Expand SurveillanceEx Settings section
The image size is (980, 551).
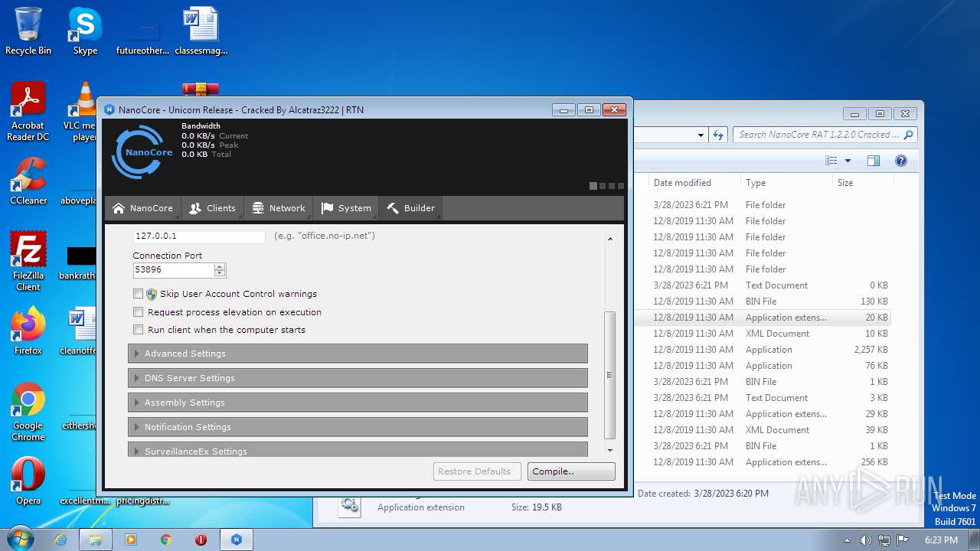[x=358, y=450]
